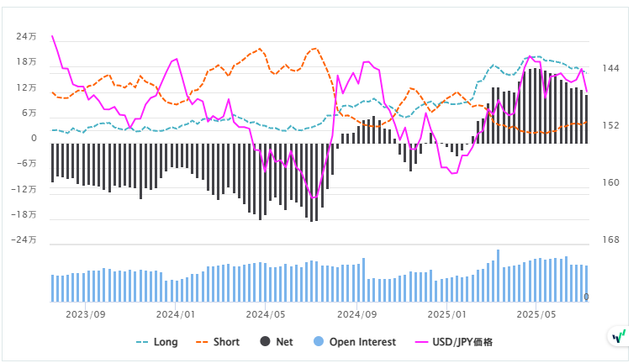Click the 2025/01 x-axis date label

(x=446, y=314)
